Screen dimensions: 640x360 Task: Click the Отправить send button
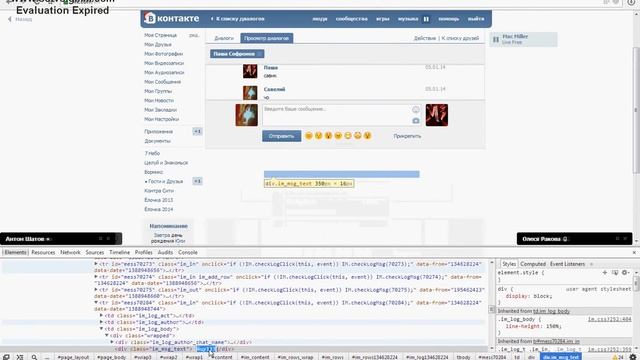click(282, 136)
